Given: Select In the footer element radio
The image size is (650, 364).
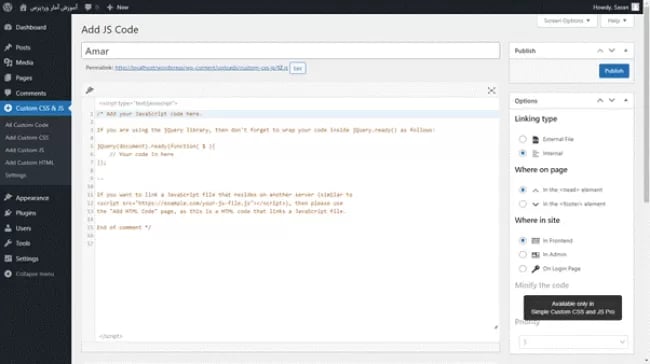Looking at the screenshot, I should (x=523, y=204).
